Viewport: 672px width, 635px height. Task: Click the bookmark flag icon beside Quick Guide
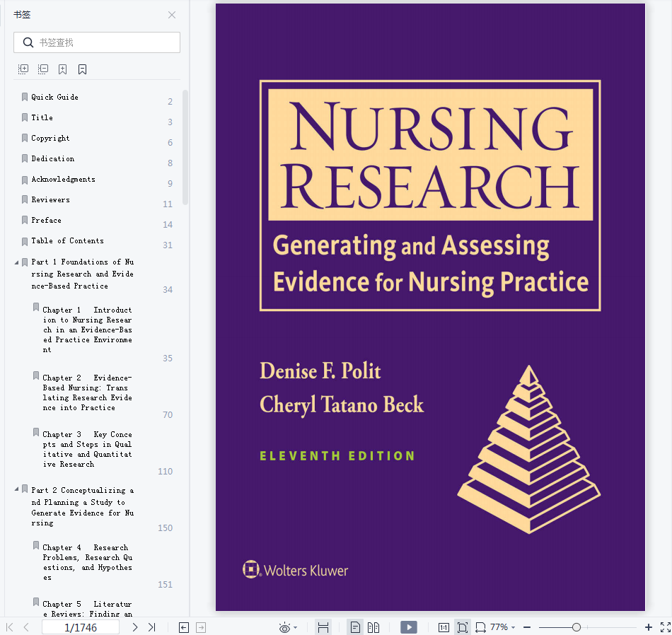[25, 98]
